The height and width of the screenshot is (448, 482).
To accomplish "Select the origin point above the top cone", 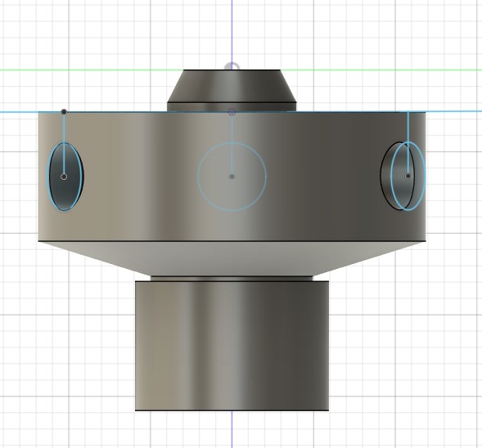I will (232, 67).
